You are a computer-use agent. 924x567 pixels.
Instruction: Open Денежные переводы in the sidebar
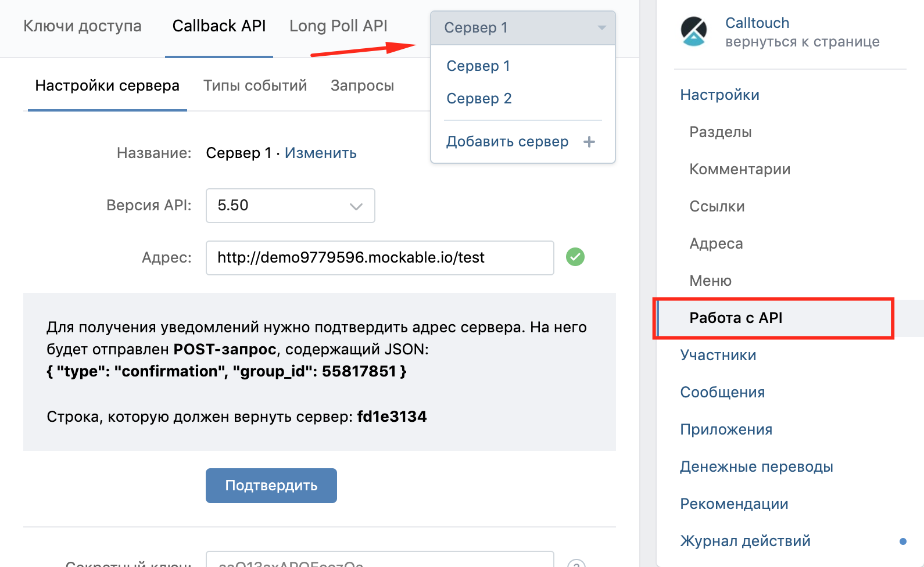point(757,467)
